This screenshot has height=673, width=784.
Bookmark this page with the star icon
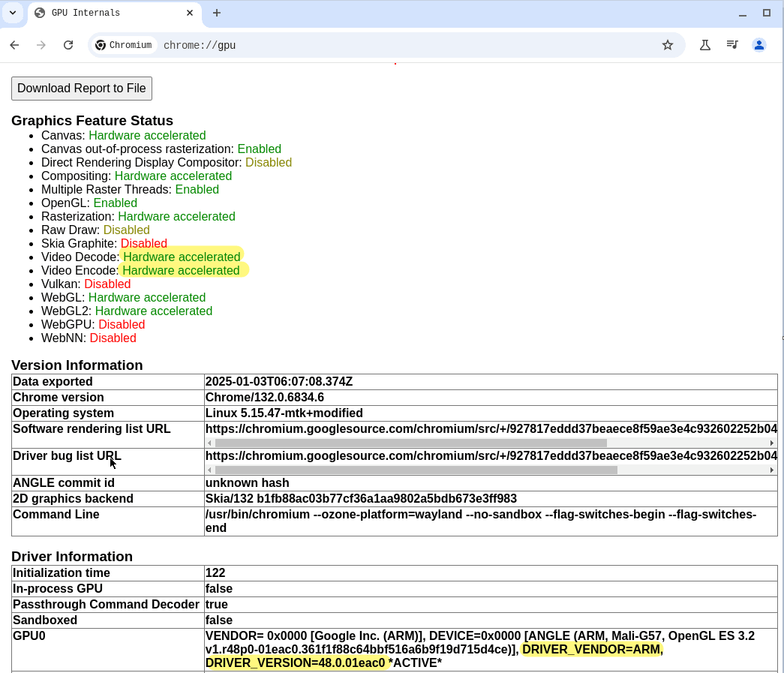click(668, 45)
